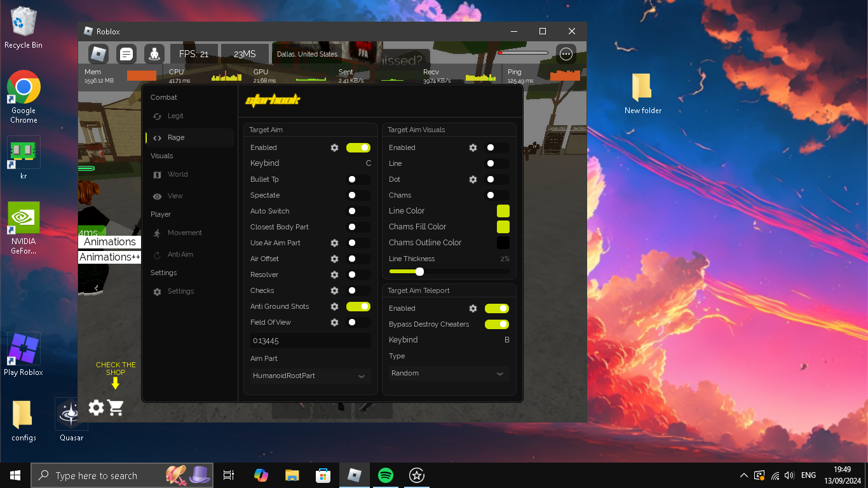Enable the Target Aim Visuals Enabled toggle
The height and width of the screenshot is (488, 868).
tap(497, 147)
